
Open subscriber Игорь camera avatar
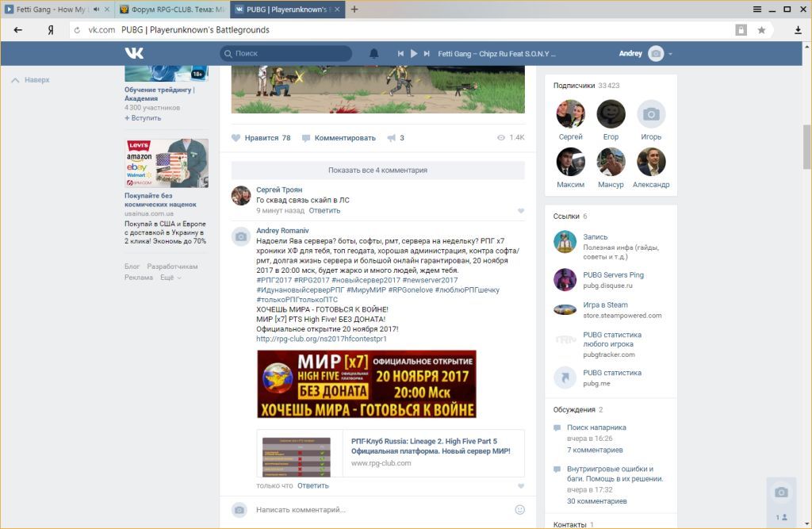(651, 113)
